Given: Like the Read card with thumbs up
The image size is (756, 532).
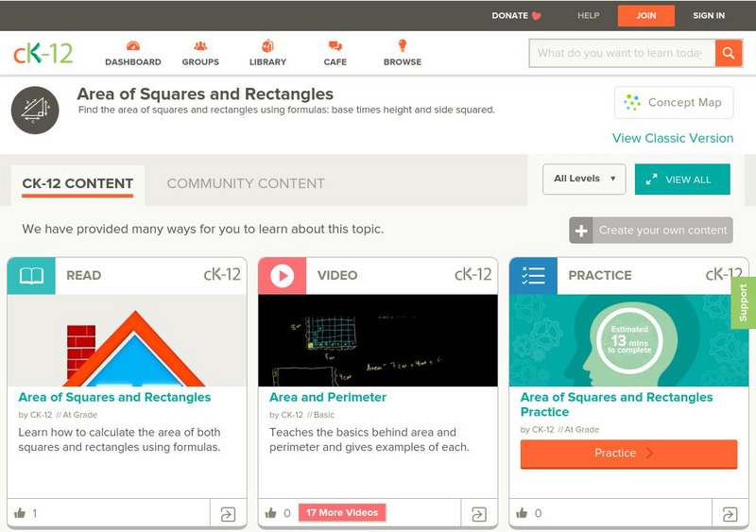Looking at the screenshot, I should click(20, 513).
